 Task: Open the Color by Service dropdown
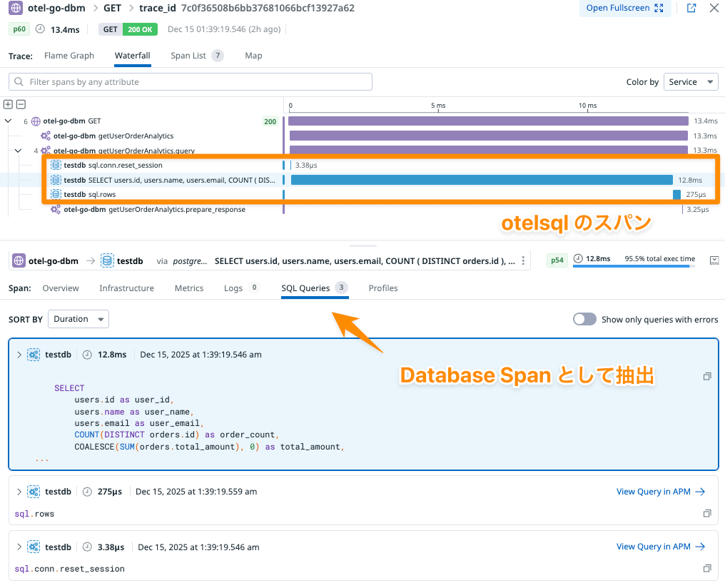tap(691, 82)
